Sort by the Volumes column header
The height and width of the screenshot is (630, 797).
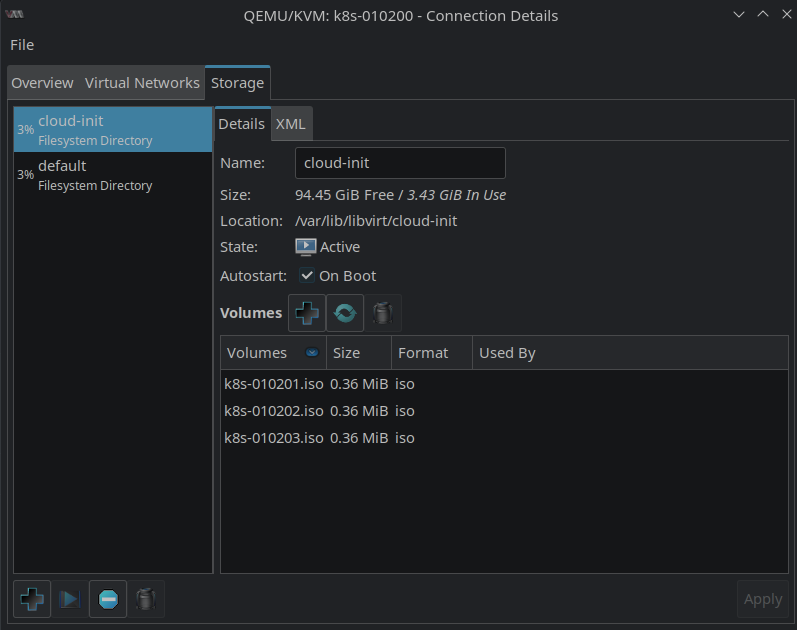pyautogui.click(x=273, y=352)
